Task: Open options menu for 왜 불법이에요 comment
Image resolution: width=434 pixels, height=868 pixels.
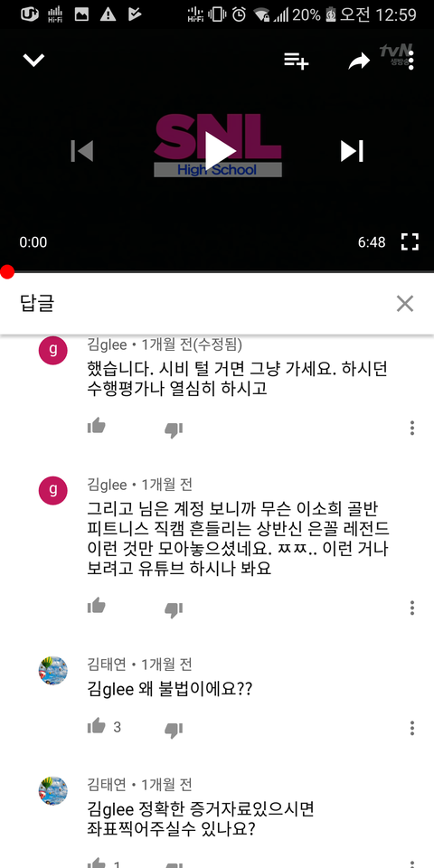Action: point(412,728)
